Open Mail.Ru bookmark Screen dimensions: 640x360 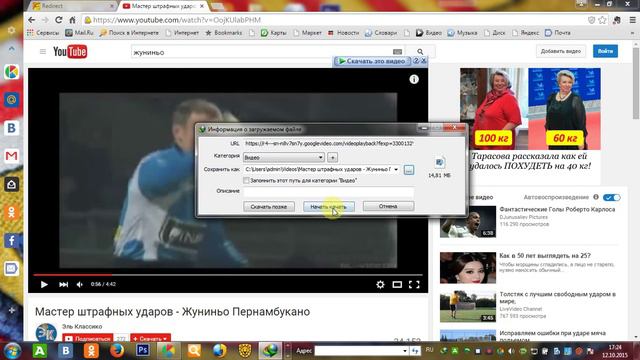(80, 33)
